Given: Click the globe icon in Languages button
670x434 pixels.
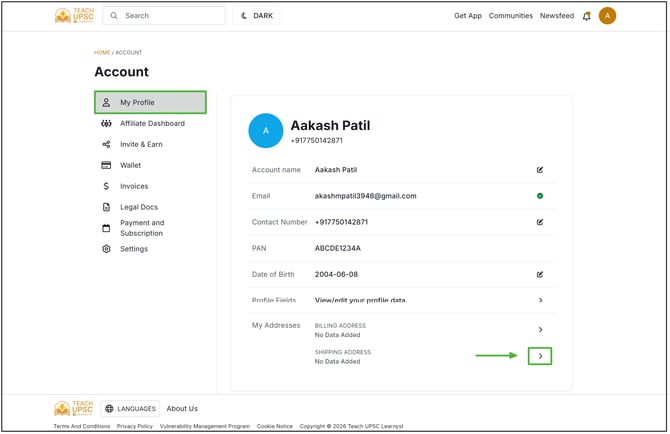Looking at the screenshot, I should pyautogui.click(x=109, y=410).
